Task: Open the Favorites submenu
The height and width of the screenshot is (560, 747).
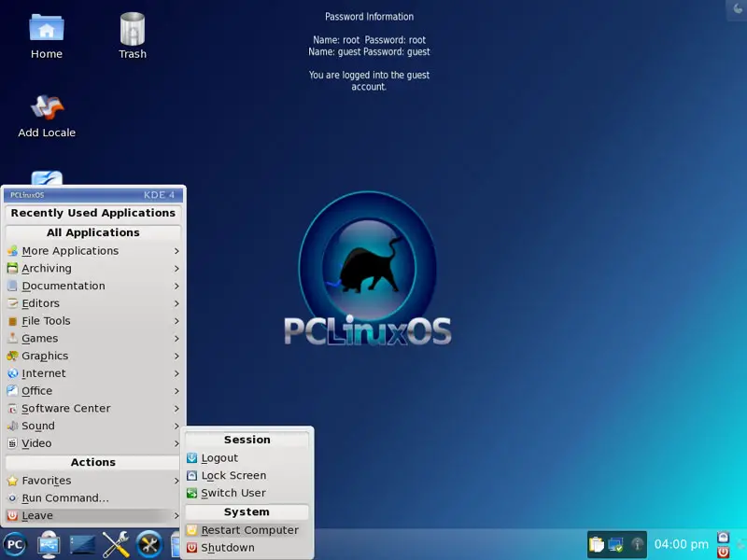Action: [93, 481]
